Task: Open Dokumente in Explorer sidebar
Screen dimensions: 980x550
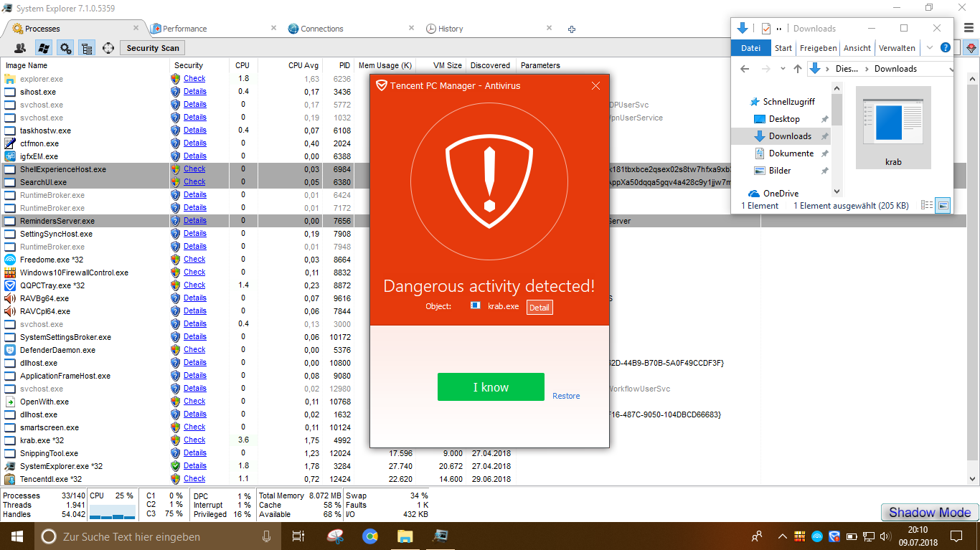Action: (791, 153)
